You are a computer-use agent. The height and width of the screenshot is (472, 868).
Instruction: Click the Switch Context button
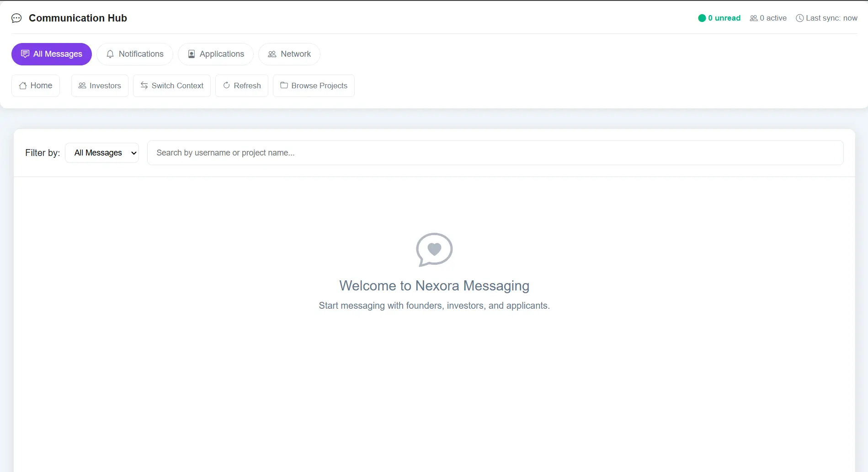click(x=172, y=86)
